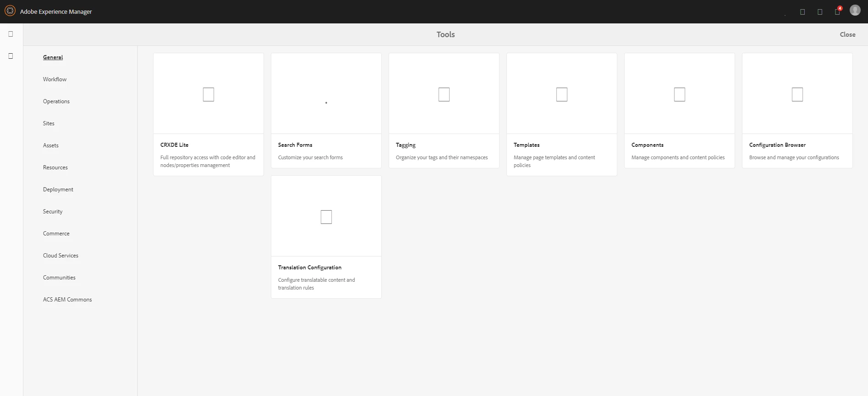868x396 pixels.
Task: Click the Templates card icon
Action: (562, 95)
